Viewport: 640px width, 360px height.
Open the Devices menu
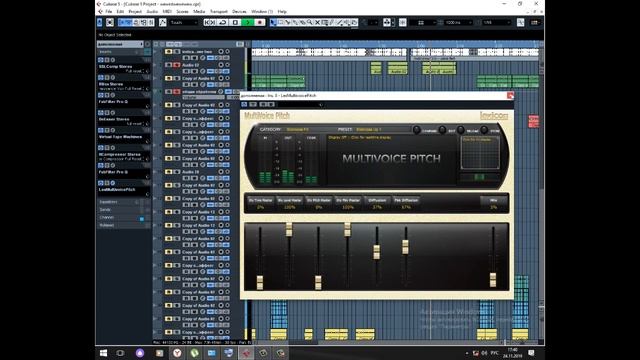coord(239,11)
